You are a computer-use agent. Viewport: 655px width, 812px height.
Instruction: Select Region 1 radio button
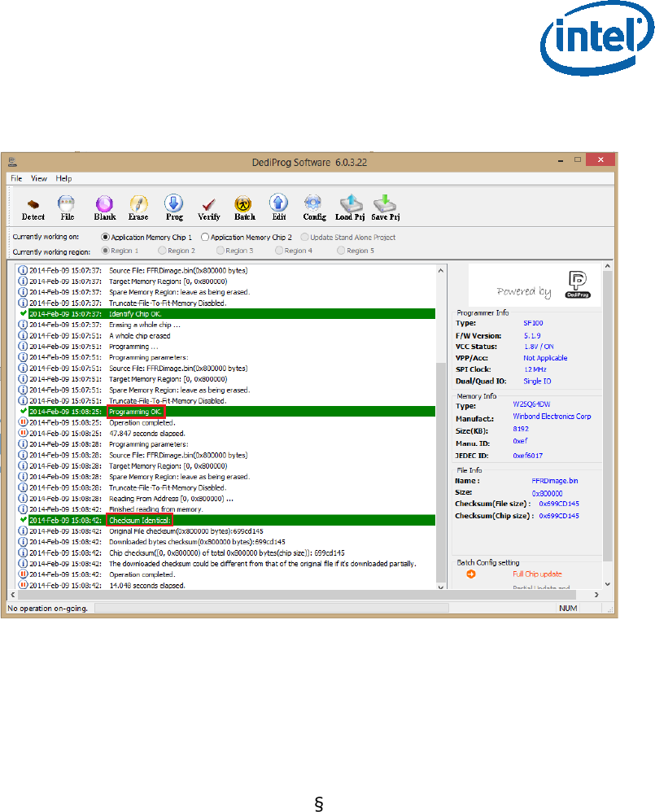coord(106,251)
